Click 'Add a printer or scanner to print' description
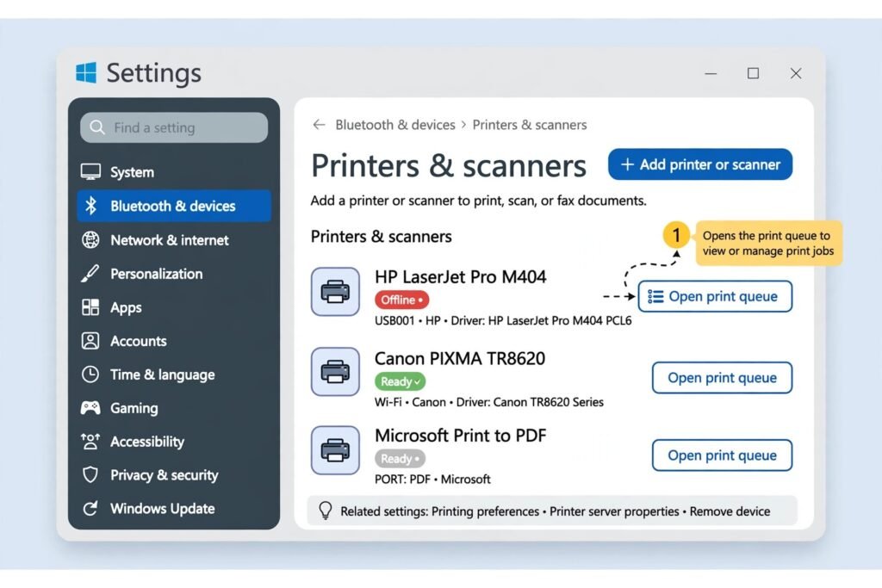The image size is (882, 588). click(x=479, y=201)
